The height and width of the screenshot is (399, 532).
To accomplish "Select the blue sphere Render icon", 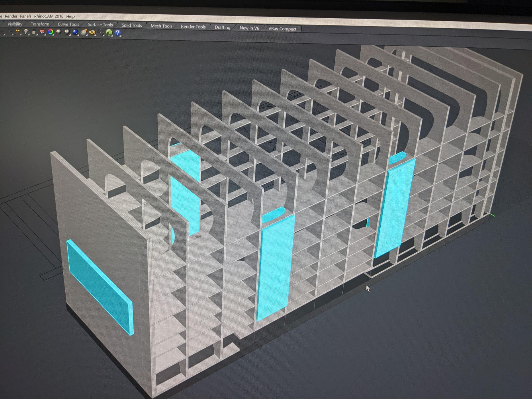I will [x=76, y=32].
